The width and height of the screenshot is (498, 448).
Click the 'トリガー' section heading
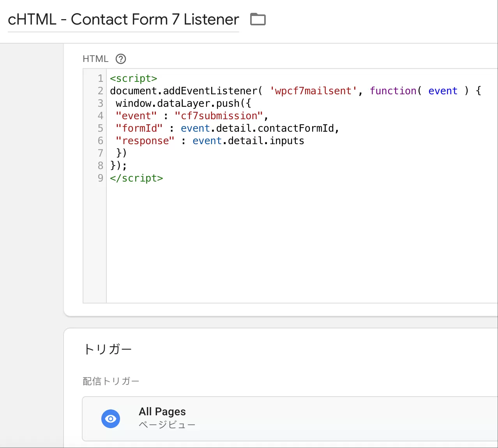click(x=108, y=349)
